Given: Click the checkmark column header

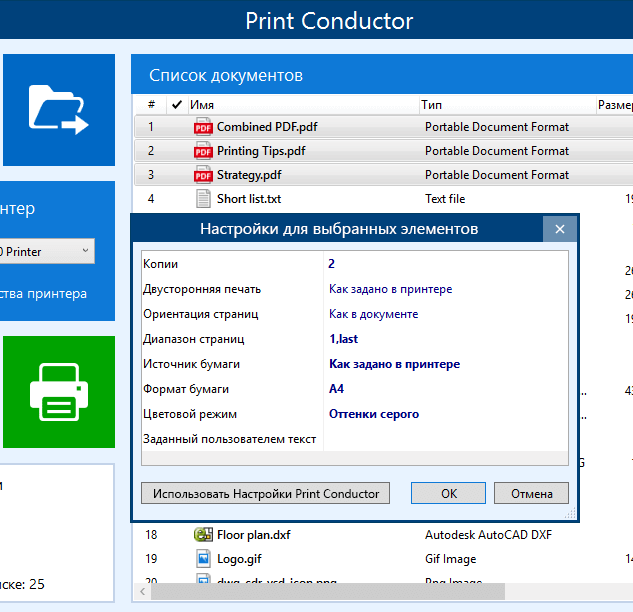Looking at the screenshot, I should point(177,105).
